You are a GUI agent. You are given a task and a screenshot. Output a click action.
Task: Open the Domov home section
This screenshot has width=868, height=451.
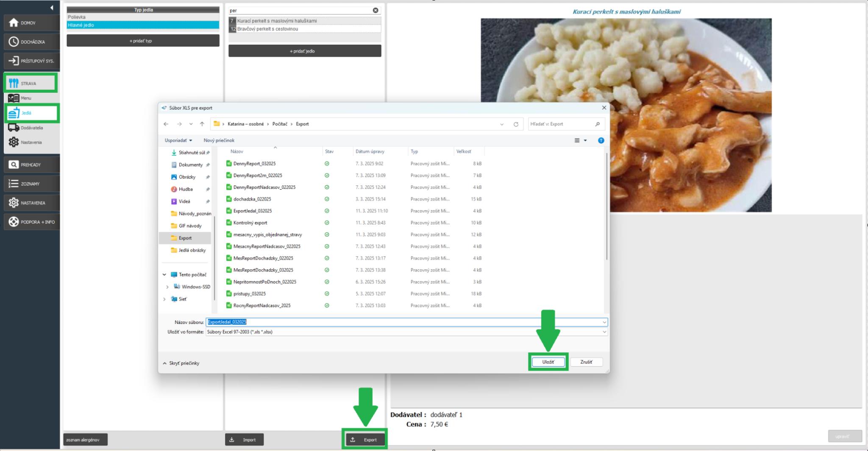[31, 23]
